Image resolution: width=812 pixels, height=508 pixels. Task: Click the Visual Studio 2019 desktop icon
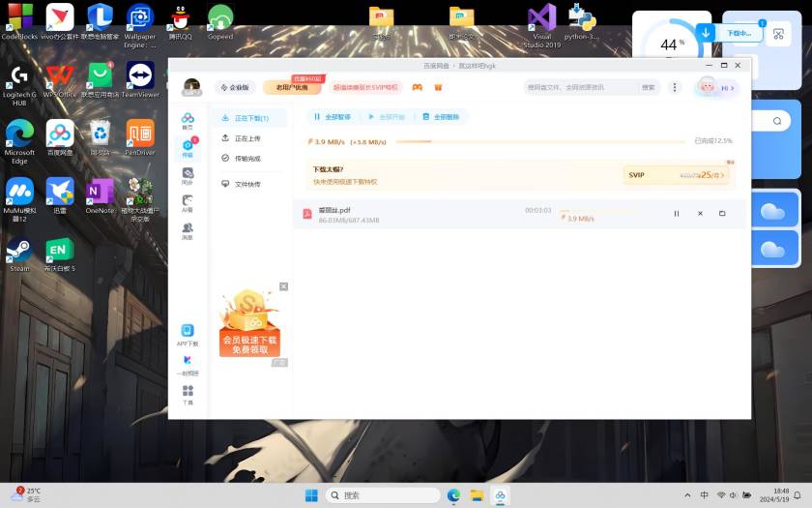point(541,25)
